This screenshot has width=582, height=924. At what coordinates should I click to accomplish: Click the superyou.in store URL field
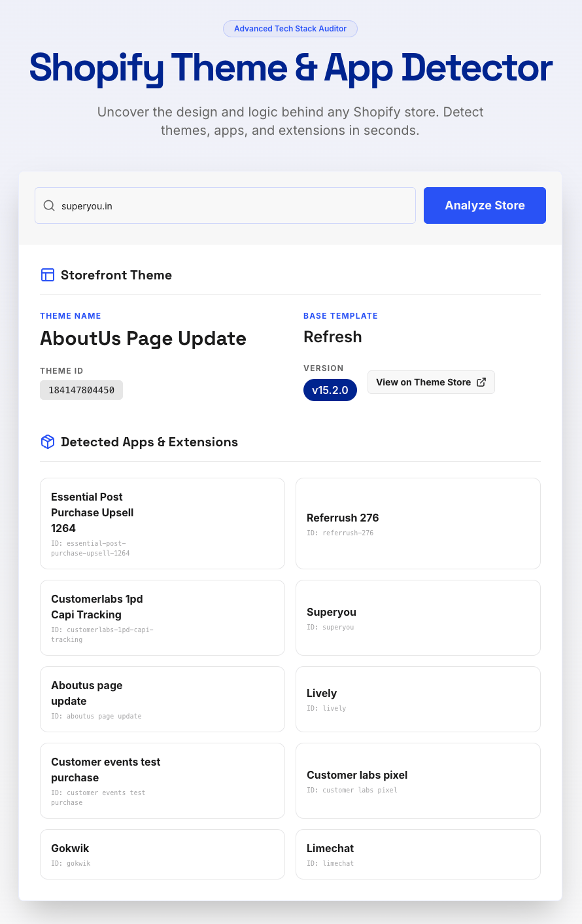pyautogui.click(x=225, y=205)
